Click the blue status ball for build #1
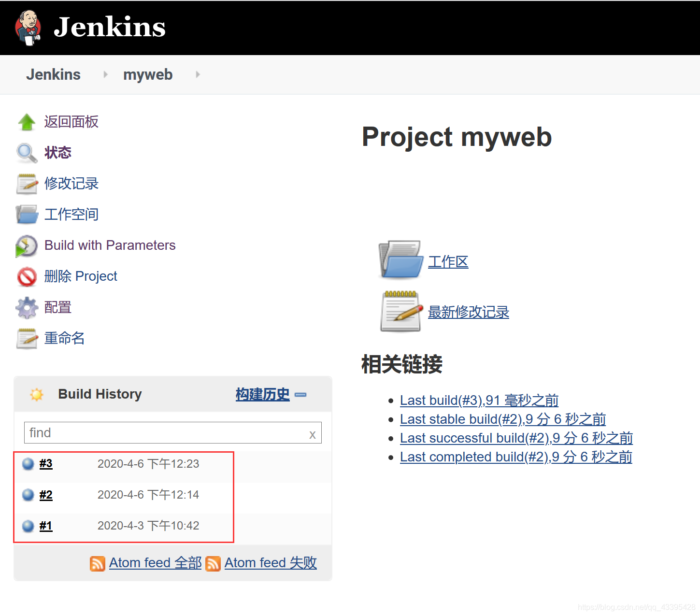This screenshot has height=616, width=700. [x=29, y=526]
